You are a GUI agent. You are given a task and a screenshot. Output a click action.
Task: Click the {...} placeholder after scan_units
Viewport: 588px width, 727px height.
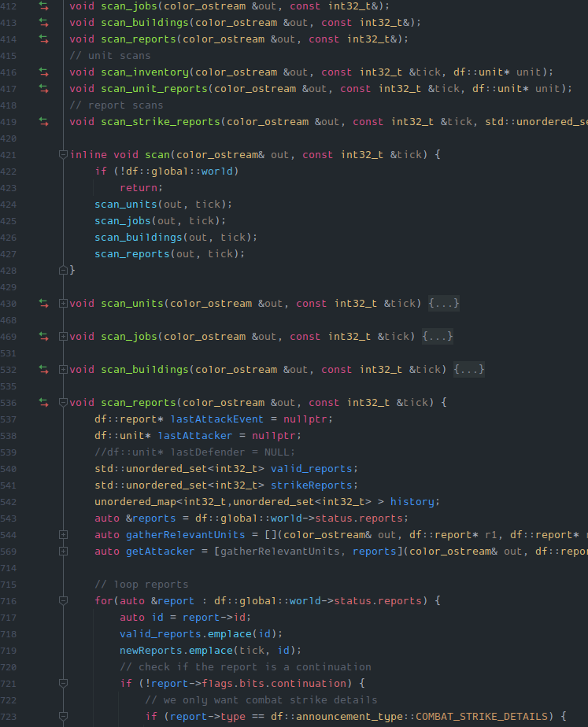(x=444, y=303)
